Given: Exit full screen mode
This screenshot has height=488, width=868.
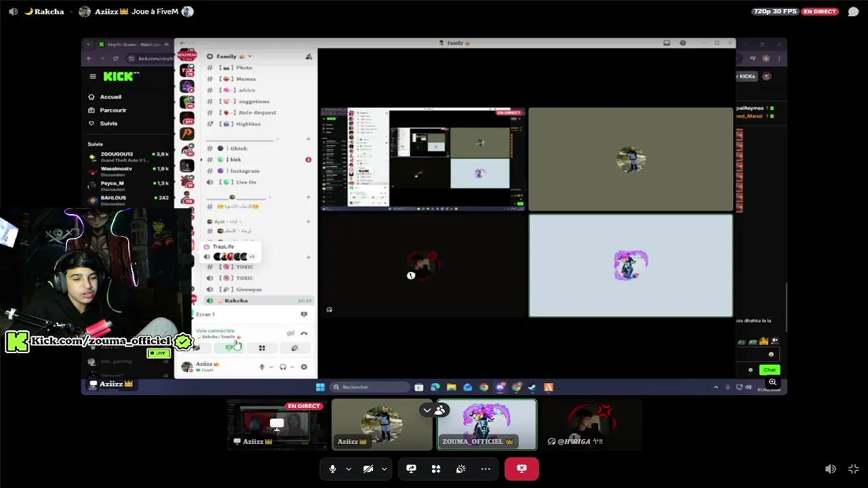Looking at the screenshot, I should coord(854,469).
